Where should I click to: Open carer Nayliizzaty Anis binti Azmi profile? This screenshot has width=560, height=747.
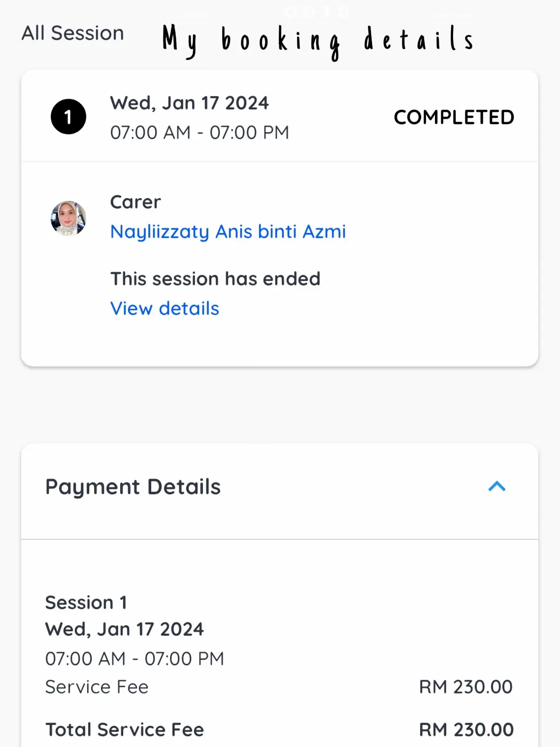click(x=228, y=232)
